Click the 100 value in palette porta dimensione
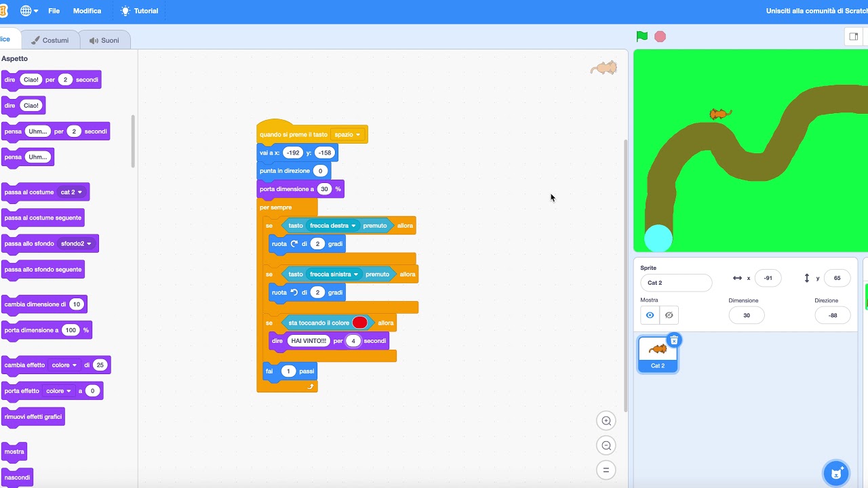 tap(71, 330)
